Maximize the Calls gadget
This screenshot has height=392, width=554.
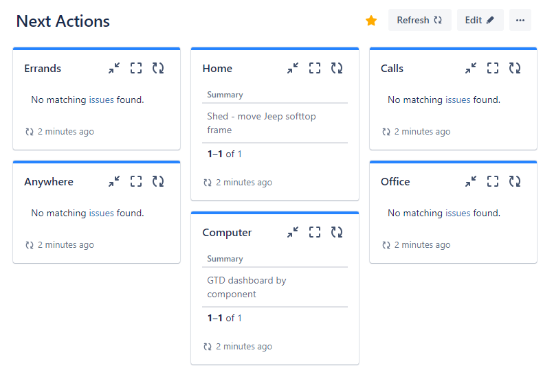[493, 68]
